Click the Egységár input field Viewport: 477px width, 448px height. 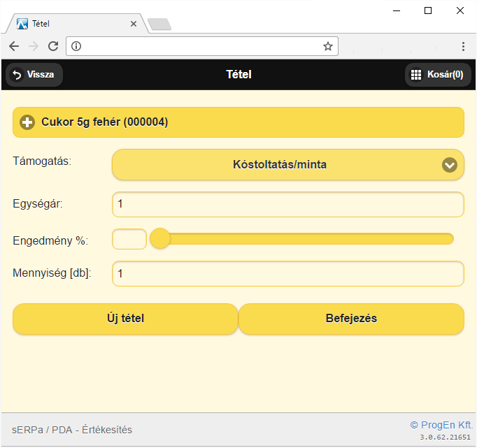click(x=287, y=204)
